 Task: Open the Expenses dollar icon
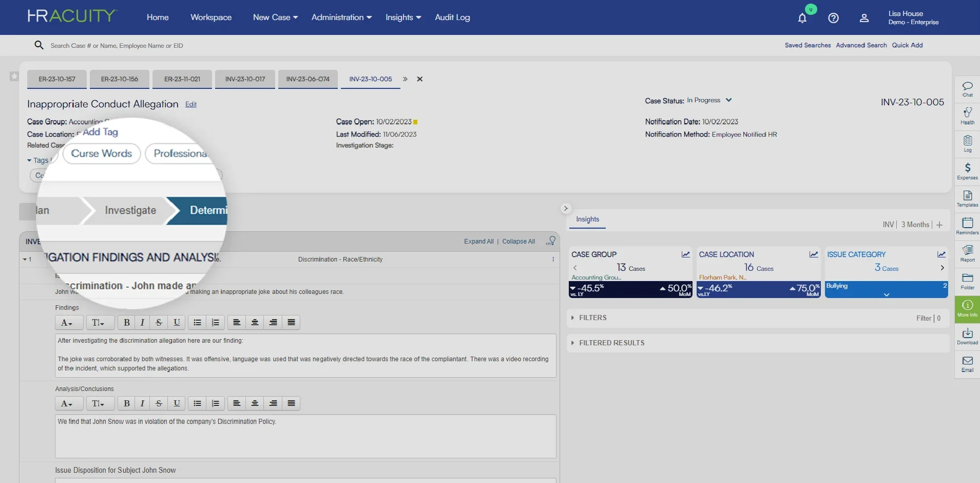[x=968, y=172]
